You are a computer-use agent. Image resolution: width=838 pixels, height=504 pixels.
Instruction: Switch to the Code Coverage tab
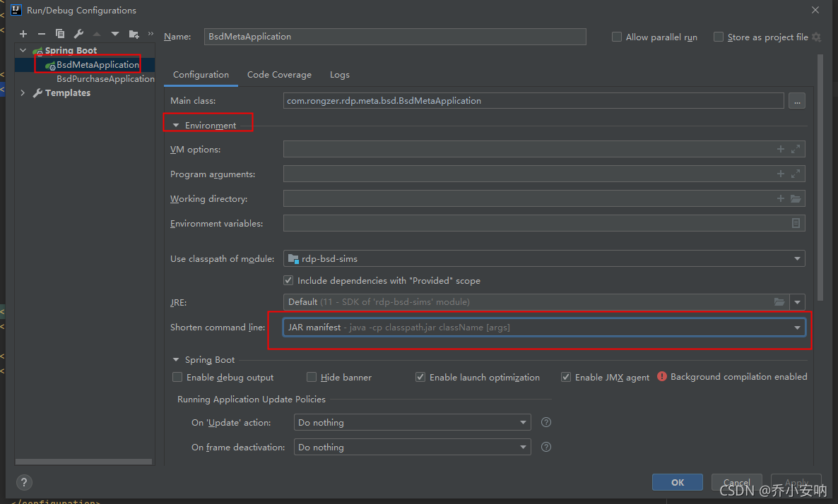(280, 75)
